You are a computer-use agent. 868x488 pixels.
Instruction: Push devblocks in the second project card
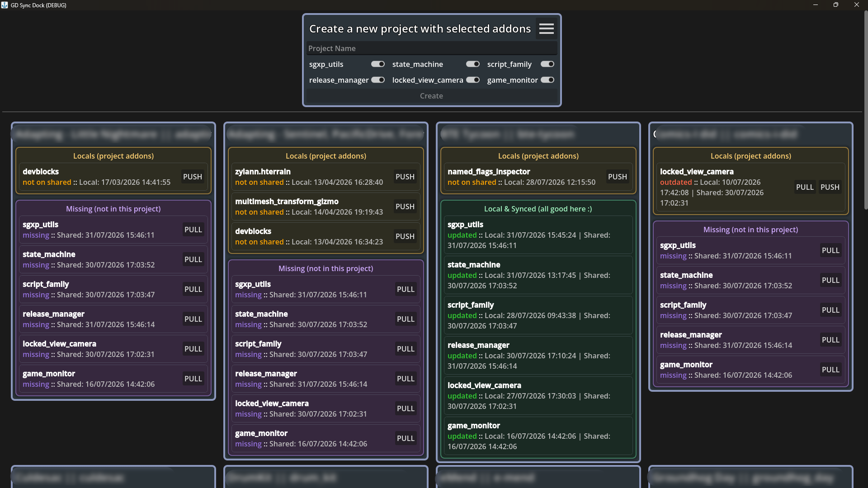405,236
